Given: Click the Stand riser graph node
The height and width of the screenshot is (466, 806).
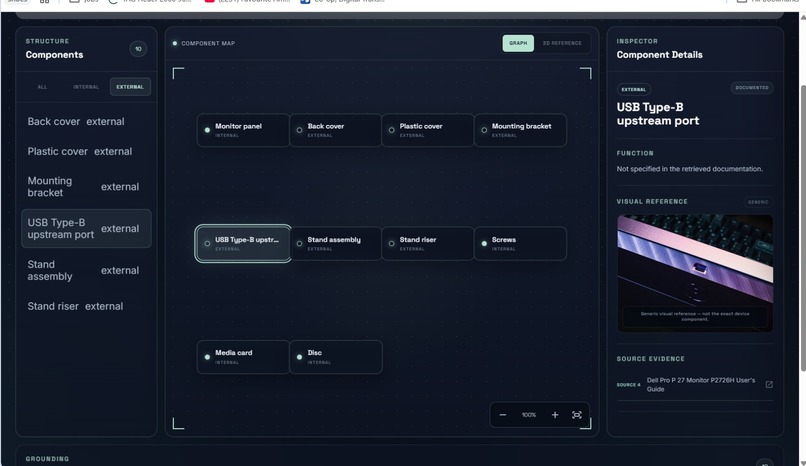Looking at the screenshot, I should point(427,244).
